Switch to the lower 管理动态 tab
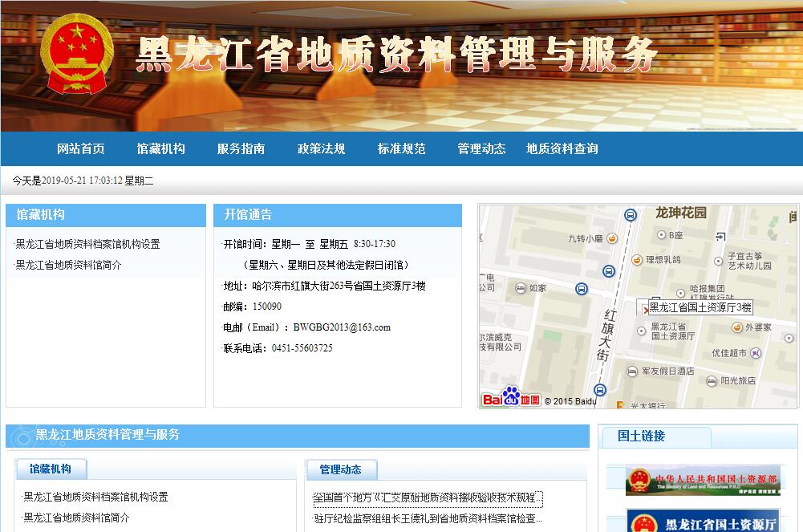Image resolution: width=803 pixels, height=532 pixels. pos(341,469)
